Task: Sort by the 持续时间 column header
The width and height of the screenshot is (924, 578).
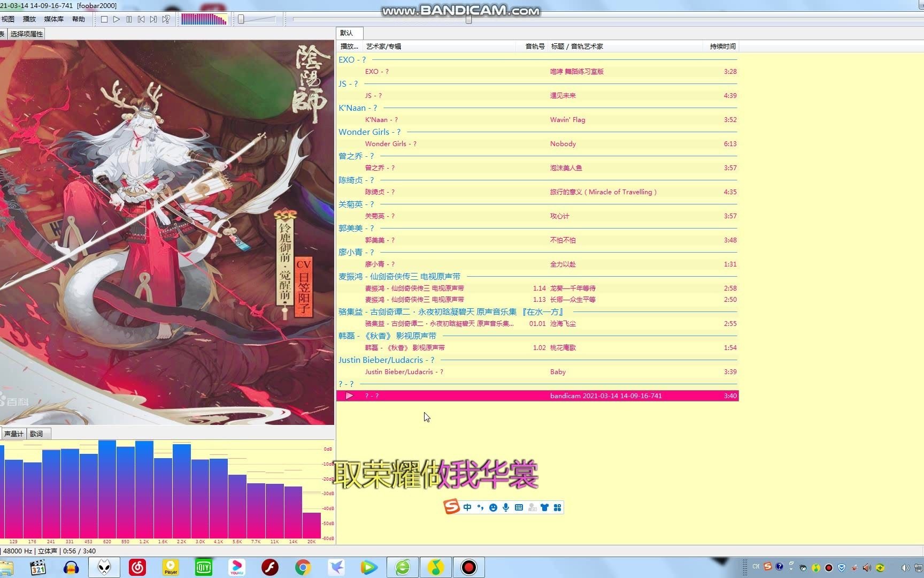Action: 721,47
